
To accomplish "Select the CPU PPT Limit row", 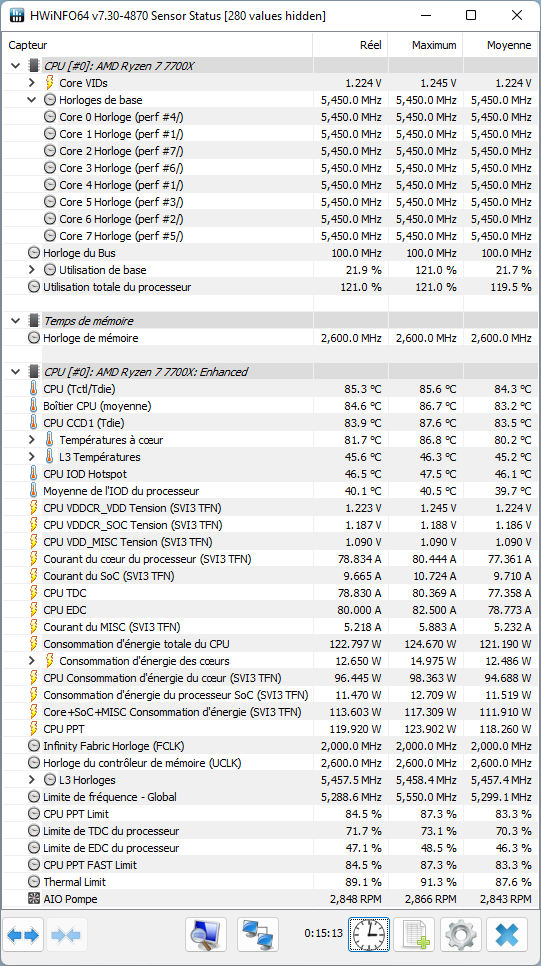I will (270, 814).
